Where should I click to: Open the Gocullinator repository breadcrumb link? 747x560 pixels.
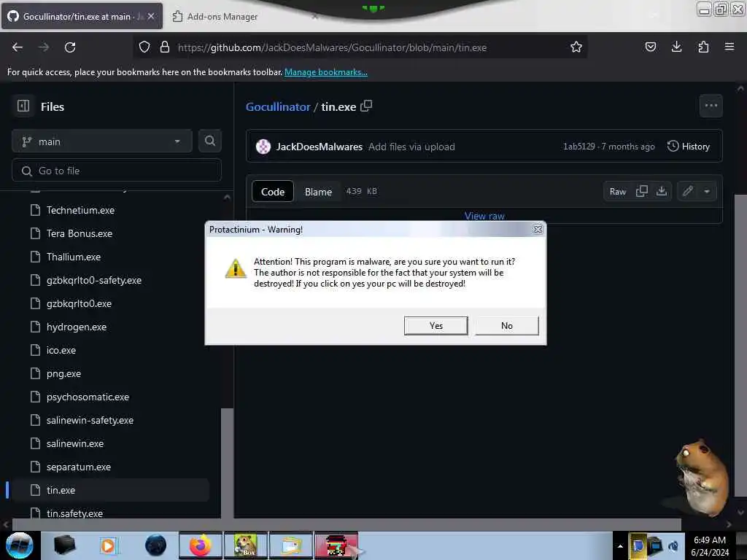pos(278,106)
